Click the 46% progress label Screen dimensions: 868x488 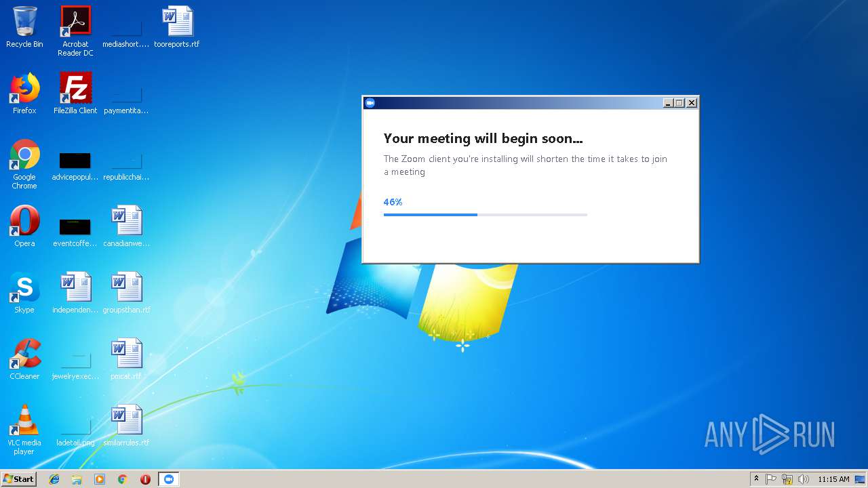pos(393,202)
